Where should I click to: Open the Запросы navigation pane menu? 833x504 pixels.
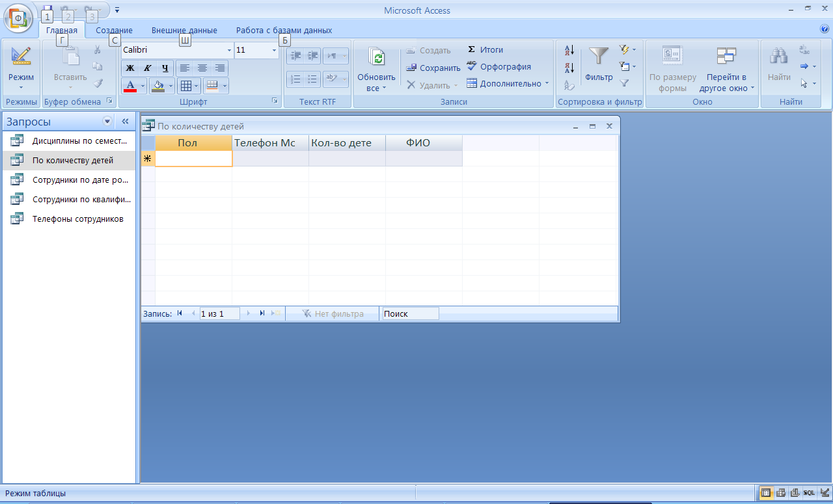tap(107, 122)
